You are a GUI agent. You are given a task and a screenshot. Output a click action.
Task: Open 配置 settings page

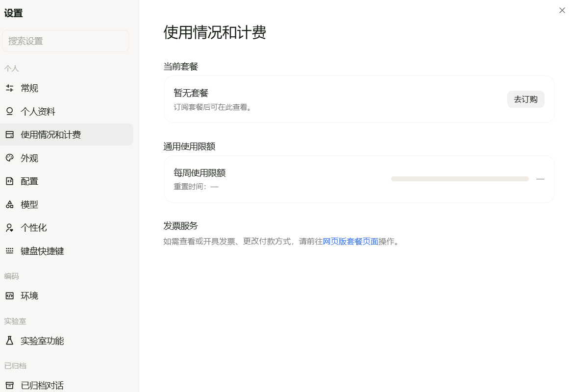pyautogui.click(x=67, y=181)
